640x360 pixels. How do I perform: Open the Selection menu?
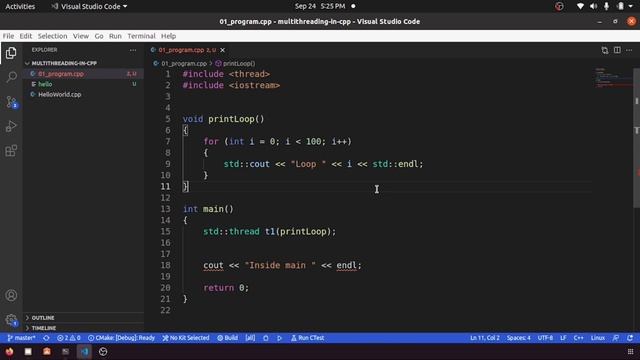(x=53, y=36)
